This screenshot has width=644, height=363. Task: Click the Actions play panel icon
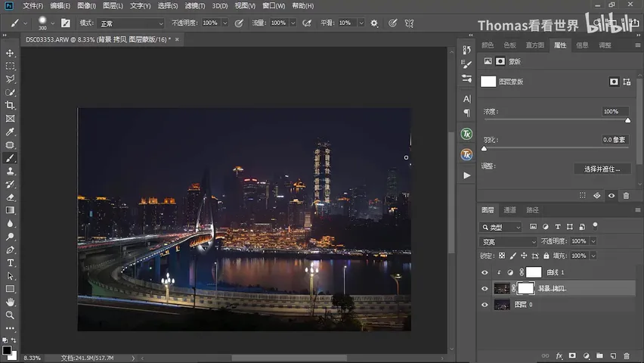467,175
